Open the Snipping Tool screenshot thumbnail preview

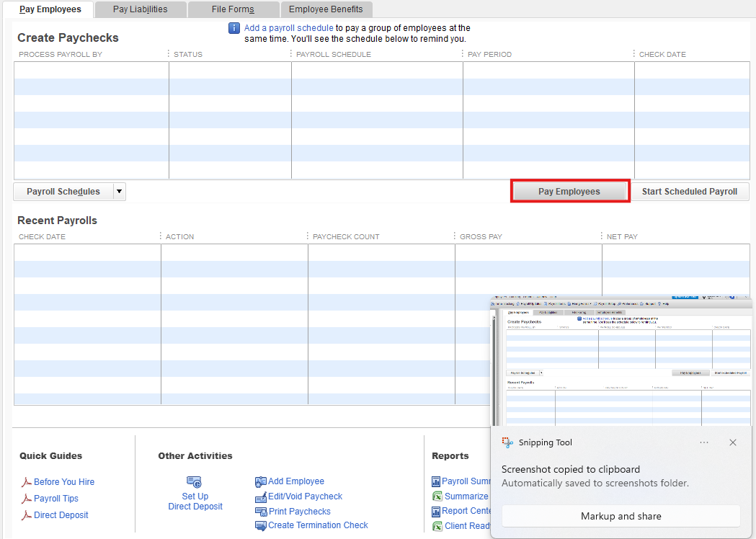[622, 362]
